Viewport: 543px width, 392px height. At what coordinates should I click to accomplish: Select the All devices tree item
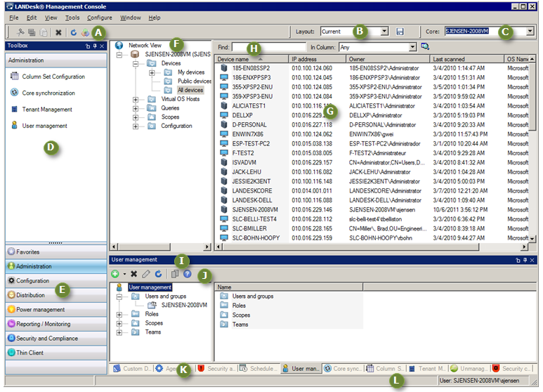point(190,90)
